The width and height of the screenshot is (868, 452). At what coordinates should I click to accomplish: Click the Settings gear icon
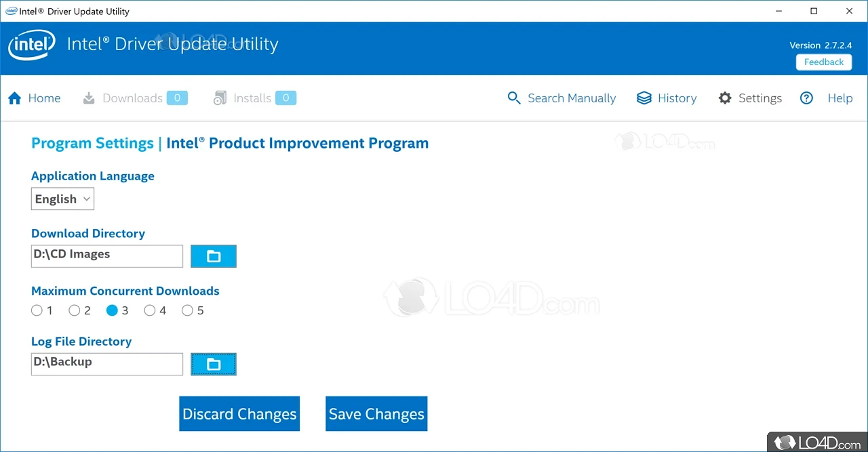[x=725, y=98]
